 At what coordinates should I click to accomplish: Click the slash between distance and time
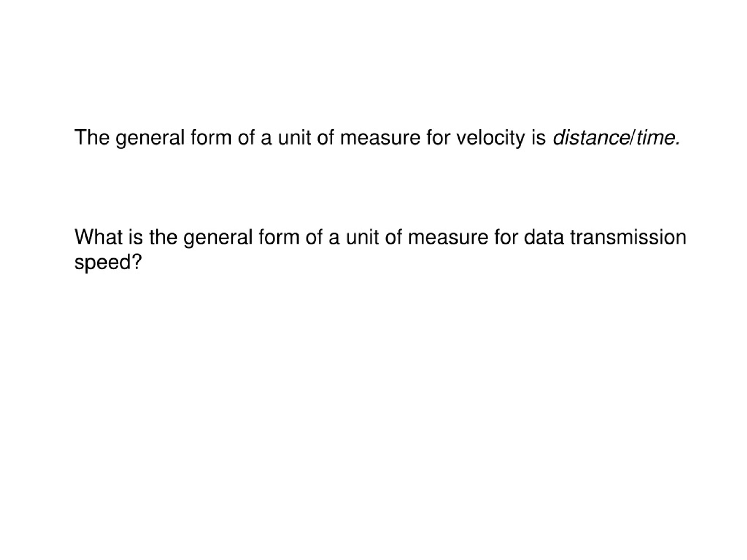point(633,138)
